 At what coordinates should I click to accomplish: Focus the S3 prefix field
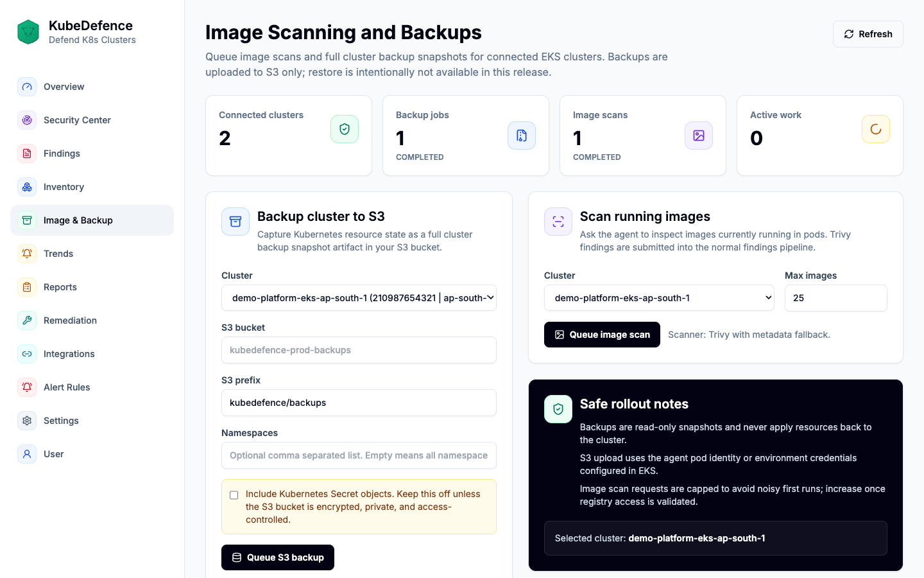(359, 403)
